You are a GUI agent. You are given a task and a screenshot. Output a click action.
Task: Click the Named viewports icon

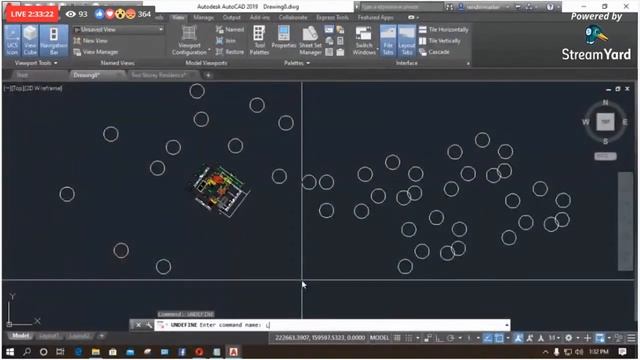[229, 29]
